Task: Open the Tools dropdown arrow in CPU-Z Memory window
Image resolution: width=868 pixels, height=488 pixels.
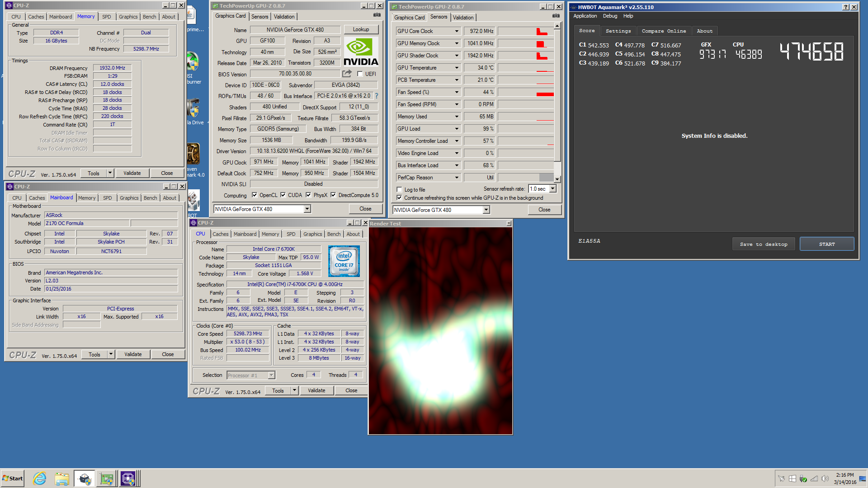Action: (110, 173)
